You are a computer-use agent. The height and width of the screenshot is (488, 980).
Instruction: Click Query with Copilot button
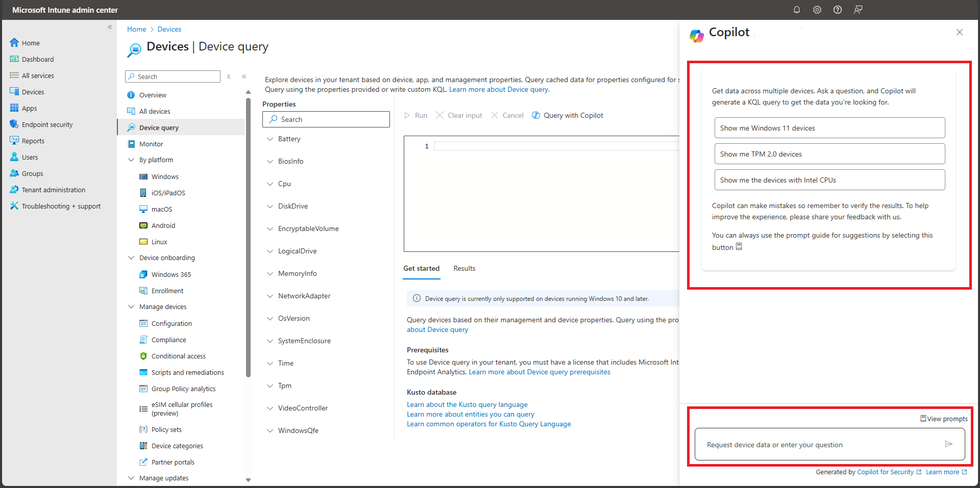pyautogui.click(x=568, y=115)
